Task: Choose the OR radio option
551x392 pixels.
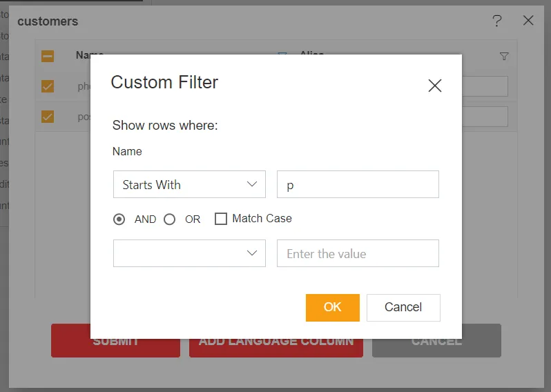Action: click(x=170, y=219)
